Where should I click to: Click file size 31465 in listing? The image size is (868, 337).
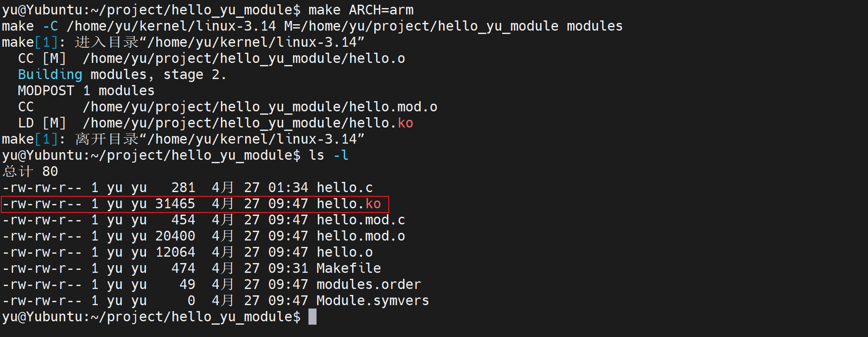[x=175, y=204]
